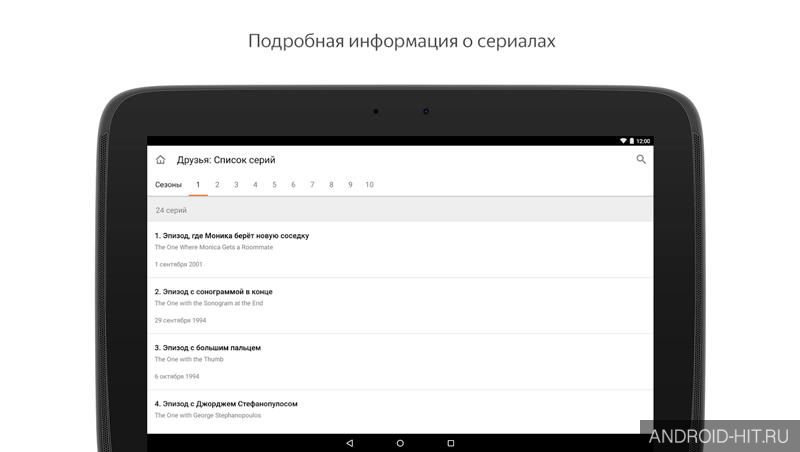
Task: Switch to season 8 tab
Action: coord(331,185)
